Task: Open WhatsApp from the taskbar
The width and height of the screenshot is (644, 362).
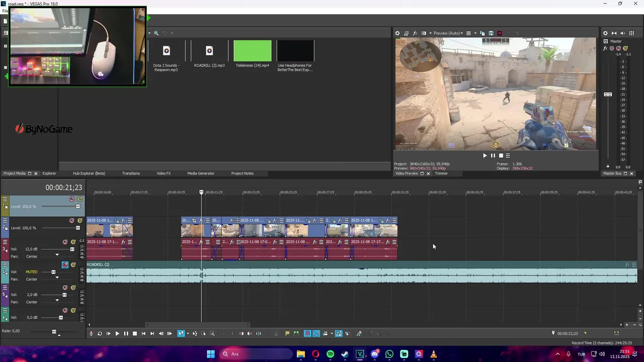Action: [389, 354]
